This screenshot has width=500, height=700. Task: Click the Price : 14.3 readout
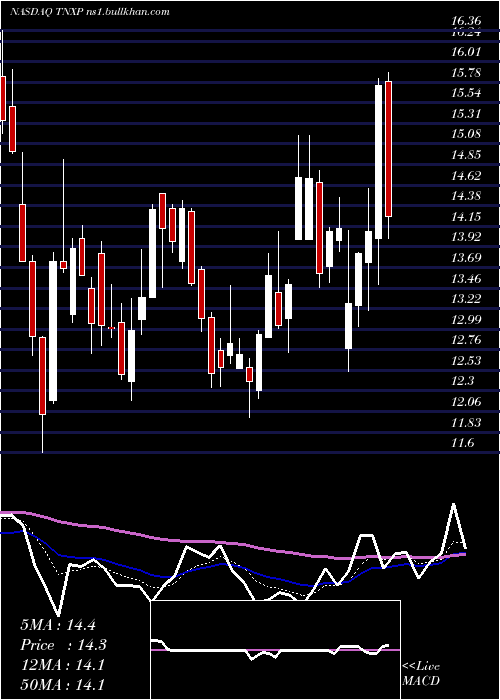[x=63, y=645]
